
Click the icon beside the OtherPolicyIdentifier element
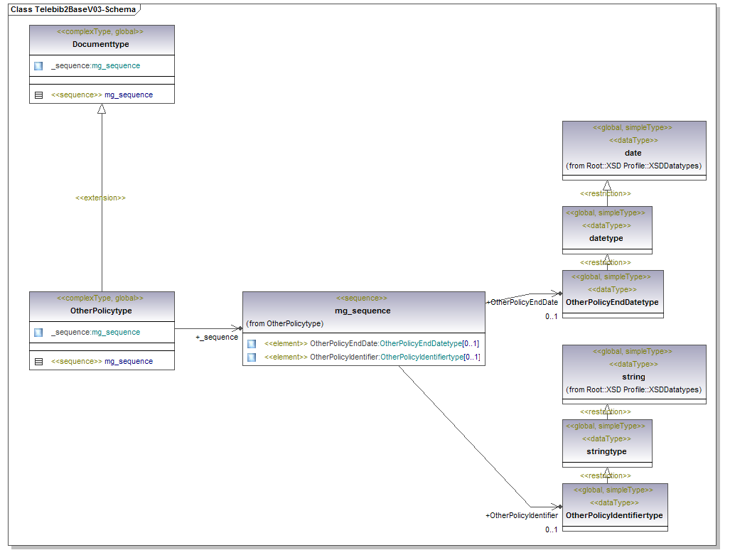[x=252, y=357]
